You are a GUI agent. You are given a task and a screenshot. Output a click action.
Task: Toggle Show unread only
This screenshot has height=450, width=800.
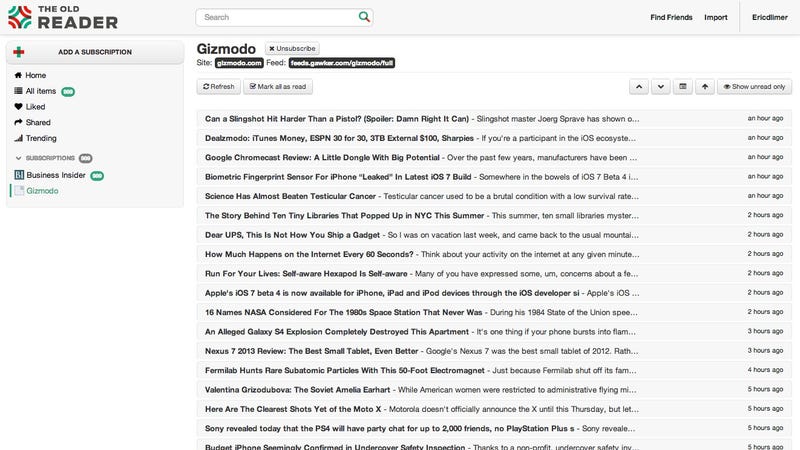point(754,87)
